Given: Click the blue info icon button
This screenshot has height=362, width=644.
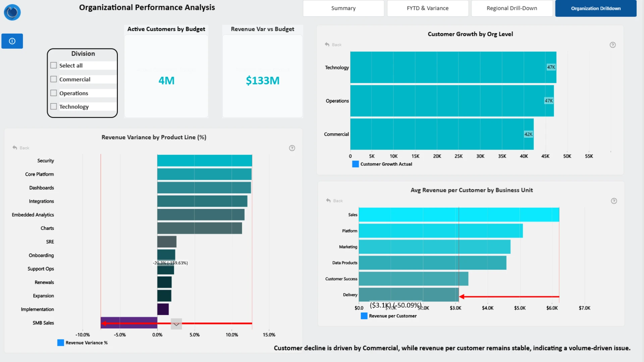Looking at the screenshot, I should (x=12, y=41).
